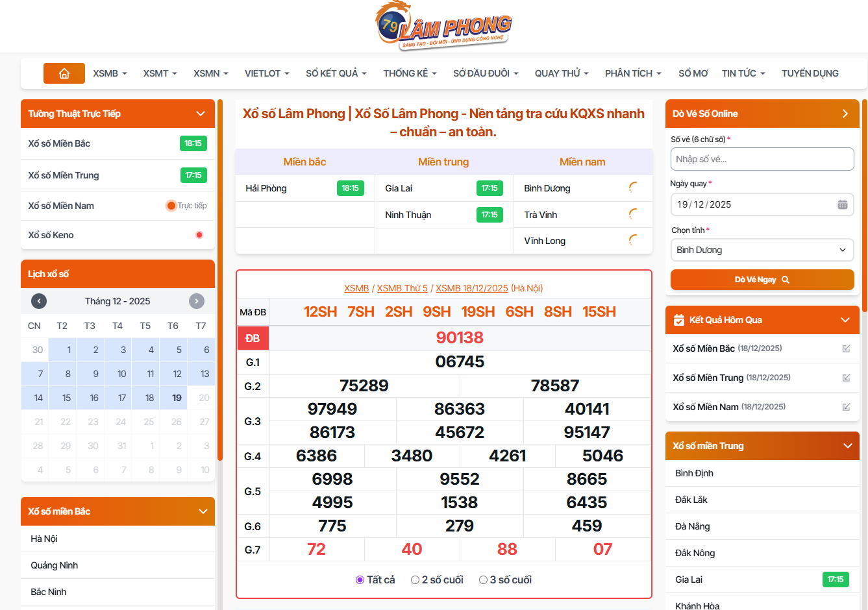Click the Kết Quả Hôm Qua calendar icon
The width and height of the screenshot is (868, 610).
pyautogui.click(x=679, y=319)
